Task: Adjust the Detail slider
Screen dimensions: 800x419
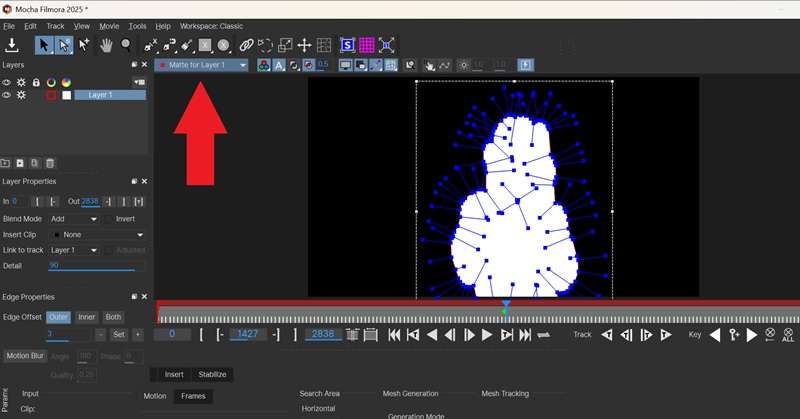Action: (x=96, y=266)
